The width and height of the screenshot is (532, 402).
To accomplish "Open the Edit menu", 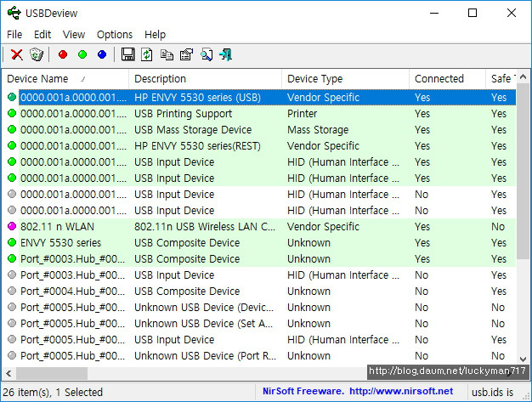I will point(42,35).
